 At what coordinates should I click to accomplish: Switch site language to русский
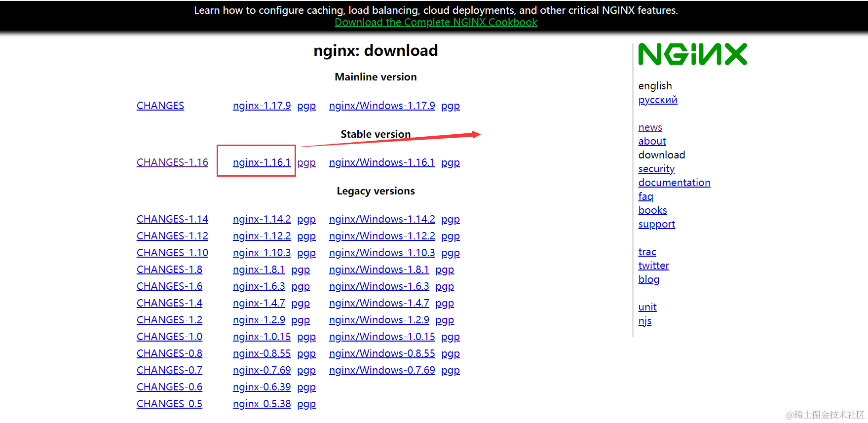pyautogui.click(x=658, y=100)
